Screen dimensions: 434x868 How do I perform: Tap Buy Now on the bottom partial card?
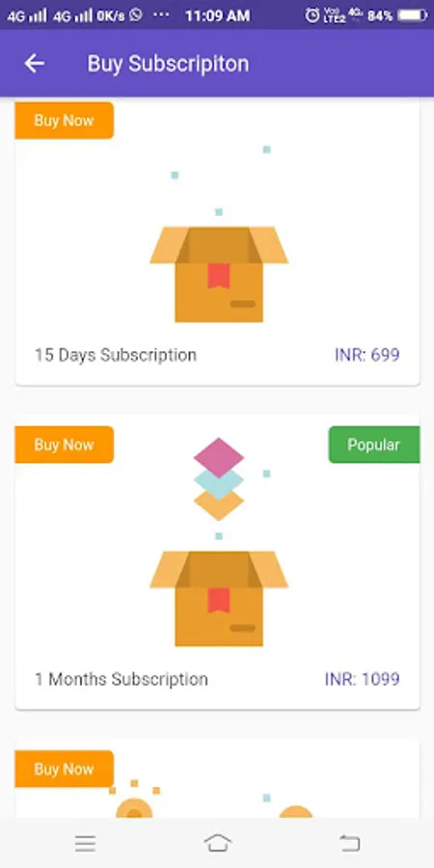tap(65, 769)
